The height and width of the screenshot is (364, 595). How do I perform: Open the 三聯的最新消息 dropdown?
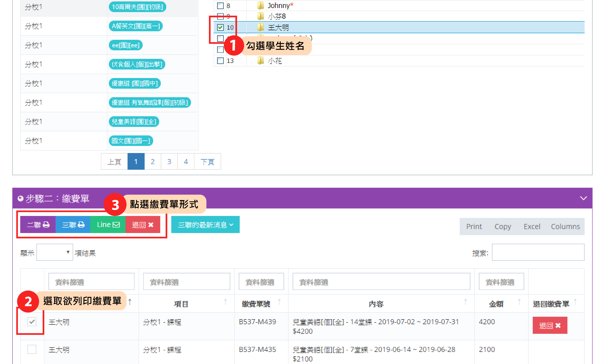coord(205,225)
